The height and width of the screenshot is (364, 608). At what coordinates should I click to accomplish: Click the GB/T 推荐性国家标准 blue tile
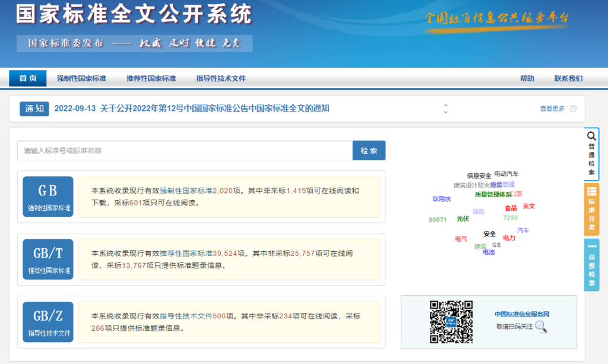tap(48, 259)
